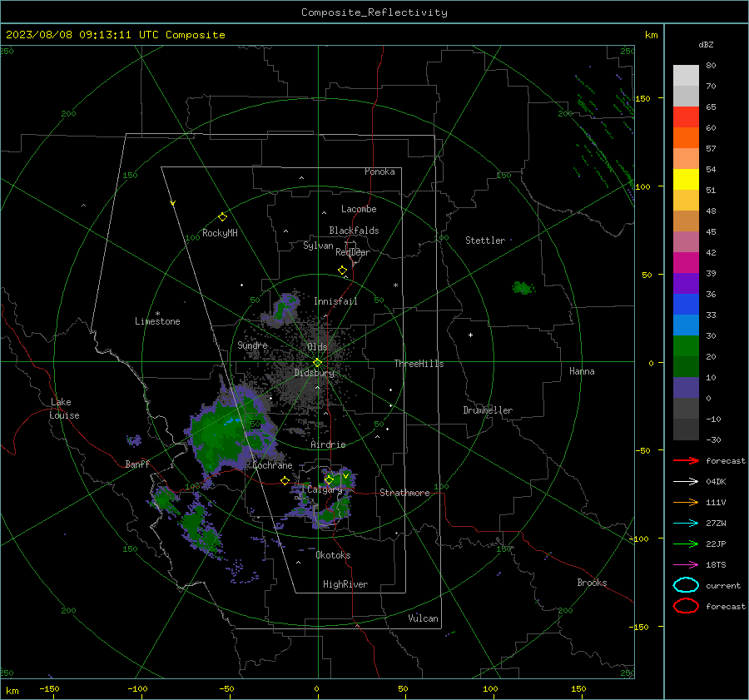Click the red forecast arrow in legend
Screen dimensions: 749x700
tap(686, 460)
